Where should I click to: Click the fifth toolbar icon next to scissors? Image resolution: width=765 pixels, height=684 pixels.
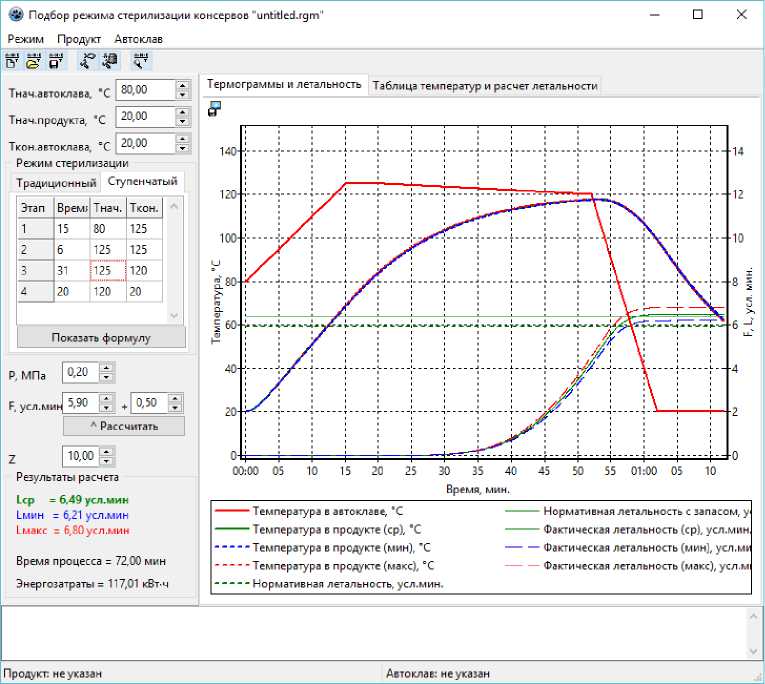coord(107,61)
